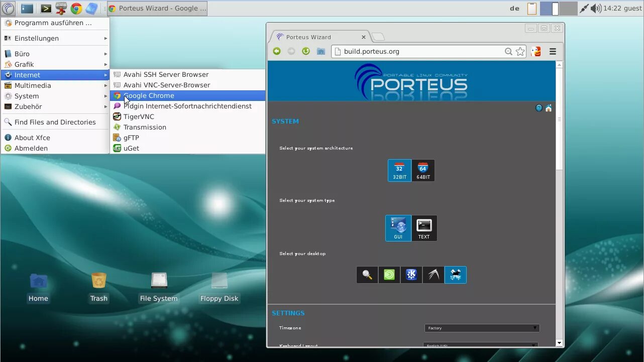The image size is (644, 362).
Task: Open Avahi SSH Server Browser
Action: coord(187,74)
